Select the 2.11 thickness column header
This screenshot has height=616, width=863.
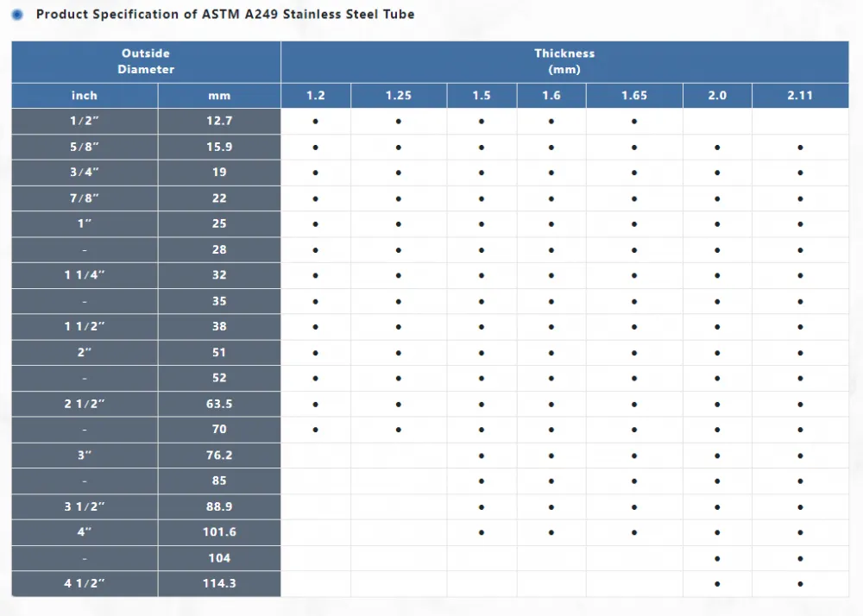point(800,96)
